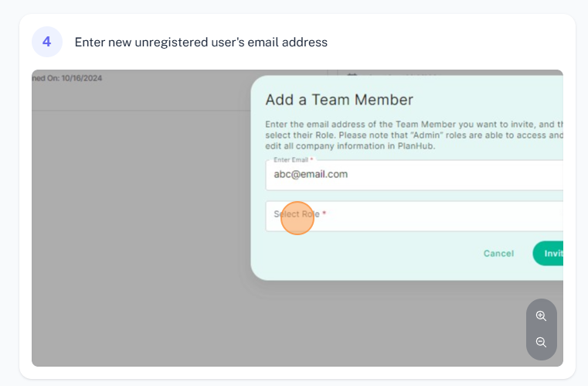Viewport: 588px width, 386px height.
Task: Click the step number 4 badge
Action: pos(47,42)
